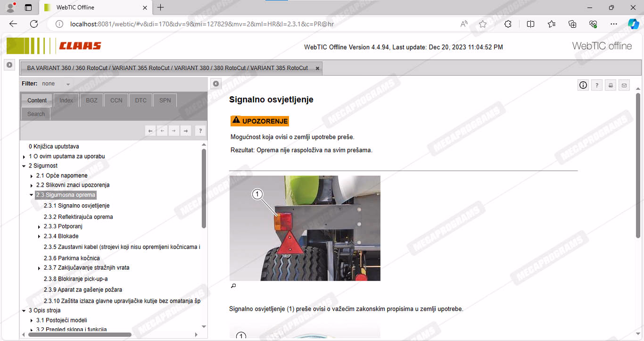The height and width of the screenshot is (341, 644).
Task: Close the BA VARIANT 360 document tab
Action: tap(317, 68)
